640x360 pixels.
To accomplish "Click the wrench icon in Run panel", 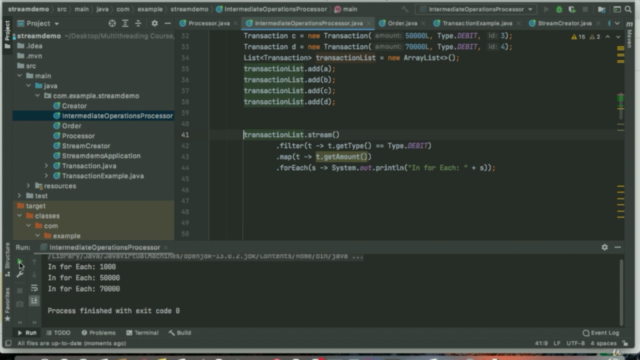I will pyautogui.click(x=20, y=274).
